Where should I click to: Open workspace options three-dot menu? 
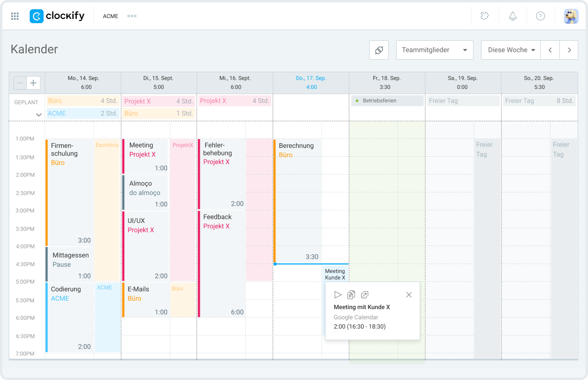[132, 16]
